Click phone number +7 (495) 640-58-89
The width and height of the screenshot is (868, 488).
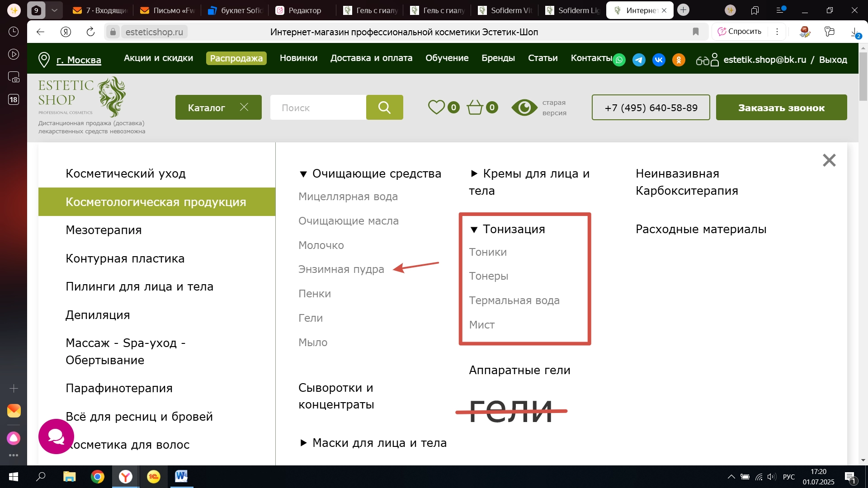coord(651,108)
